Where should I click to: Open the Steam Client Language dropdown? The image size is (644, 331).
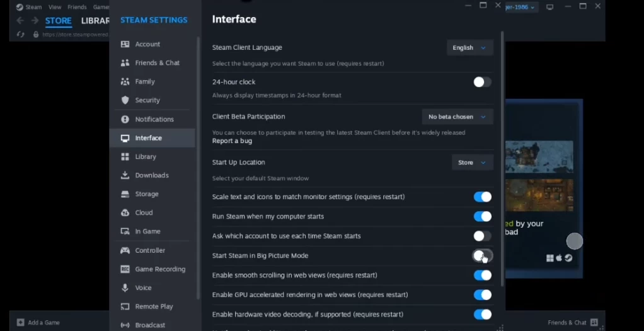(469, 48)
